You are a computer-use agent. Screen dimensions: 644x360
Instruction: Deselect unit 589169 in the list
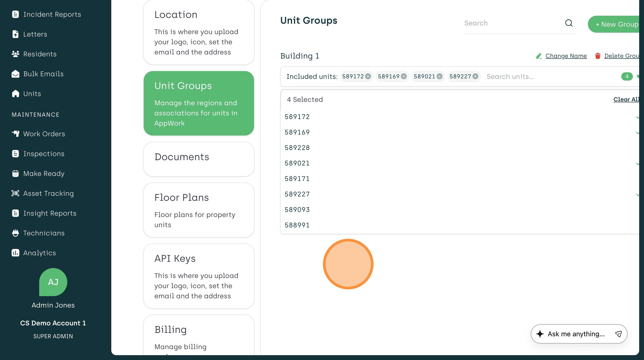pos(297,132)
